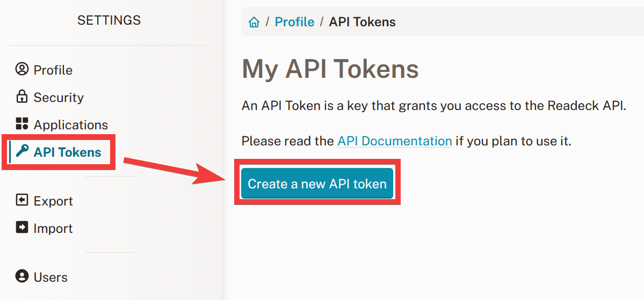Click the Users avatar icon
The width and height of the screenshot is (644, 300).
click(x=22, y=277)
